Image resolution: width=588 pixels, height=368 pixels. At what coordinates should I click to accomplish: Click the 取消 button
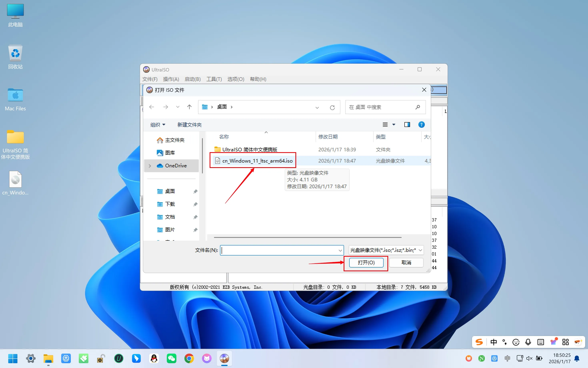click(x=406, y=262)
